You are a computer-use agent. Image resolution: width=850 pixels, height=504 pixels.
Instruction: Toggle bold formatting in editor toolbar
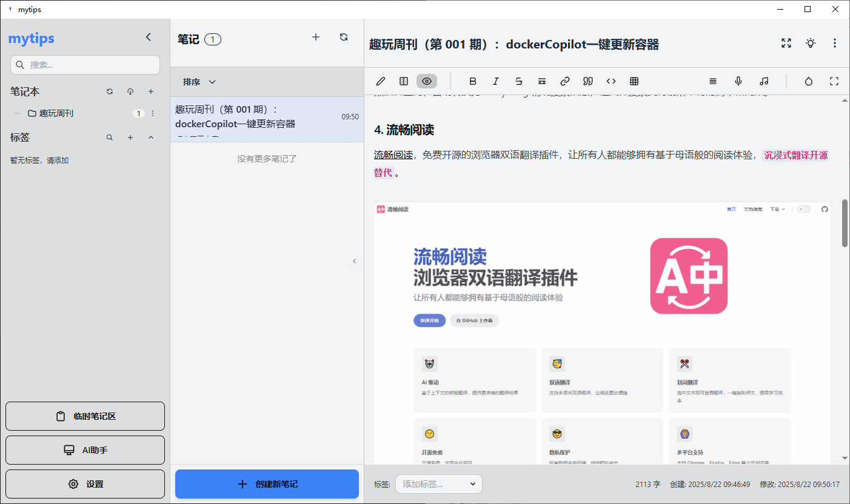(473, 81)
